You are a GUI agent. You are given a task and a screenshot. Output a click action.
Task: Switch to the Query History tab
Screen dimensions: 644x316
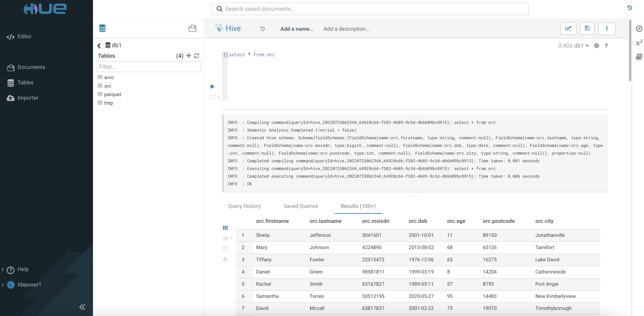coord(244,206)
